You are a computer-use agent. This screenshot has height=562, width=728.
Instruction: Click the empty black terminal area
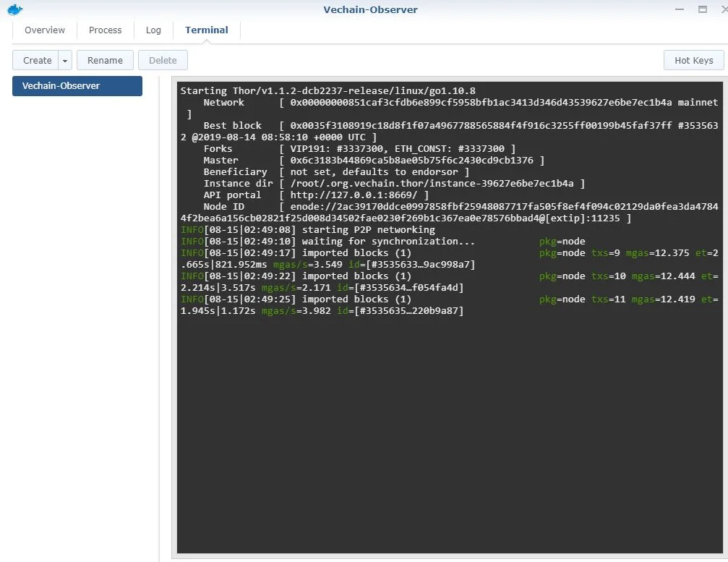[x=448, y=434]
